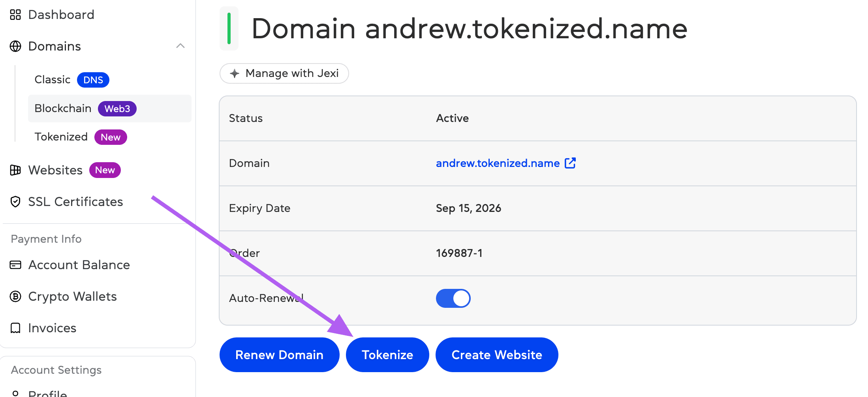Open the andrew.tokenized.name link
Screen dimensions: 868x397
tap(498, 163)
